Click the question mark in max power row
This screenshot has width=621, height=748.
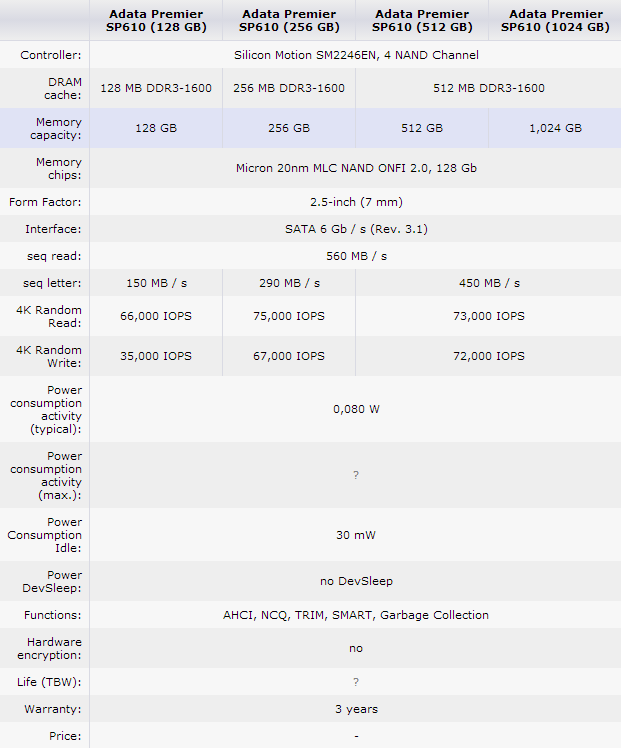coord(356,475)
